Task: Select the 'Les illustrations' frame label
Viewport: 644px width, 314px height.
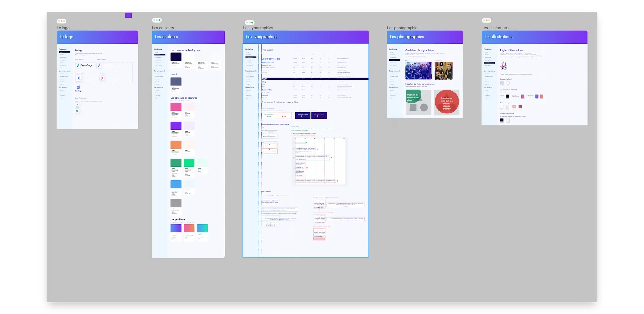Action: coord(495,28)
